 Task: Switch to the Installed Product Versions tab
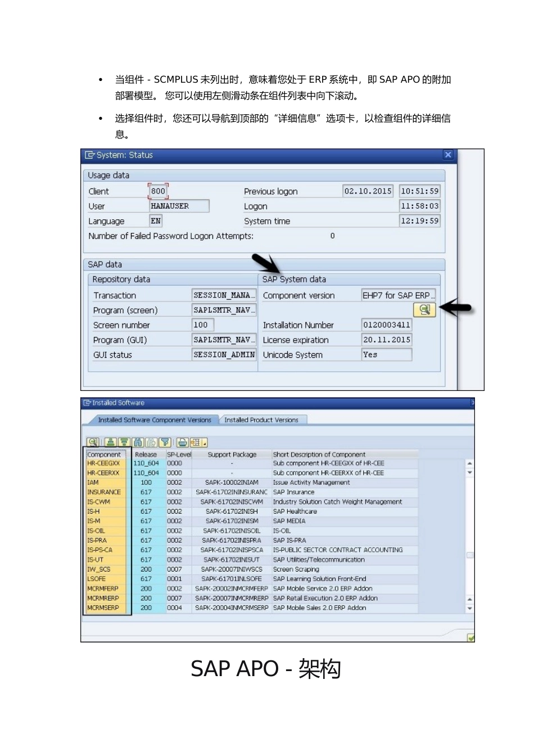[x=261, y=420]
